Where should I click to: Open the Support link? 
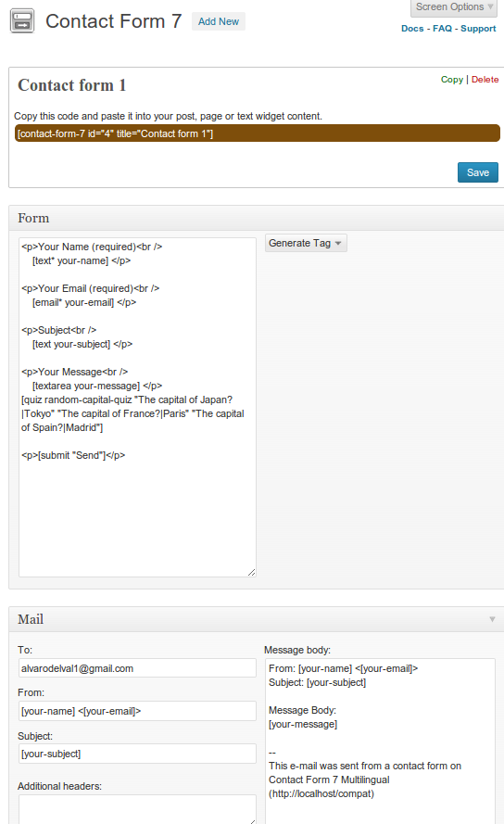point(478,29)
